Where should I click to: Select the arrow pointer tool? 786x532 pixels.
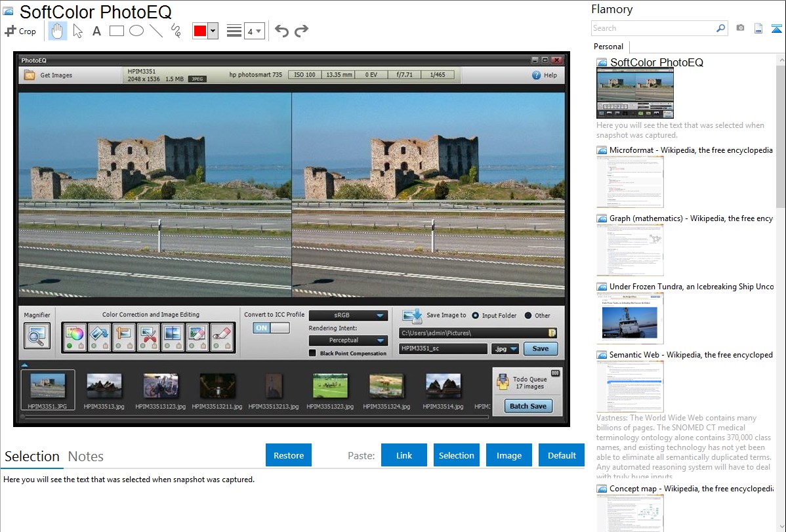coord(77,31)
